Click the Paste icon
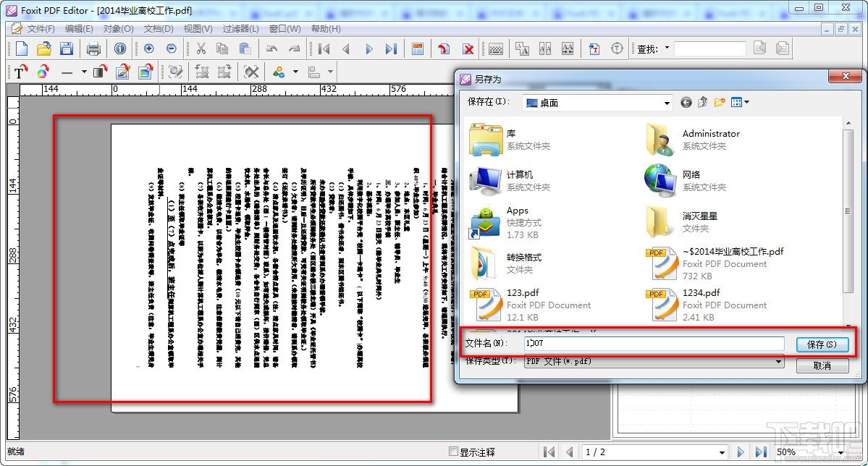Screen dimensions: 868x466 point(246,49)
